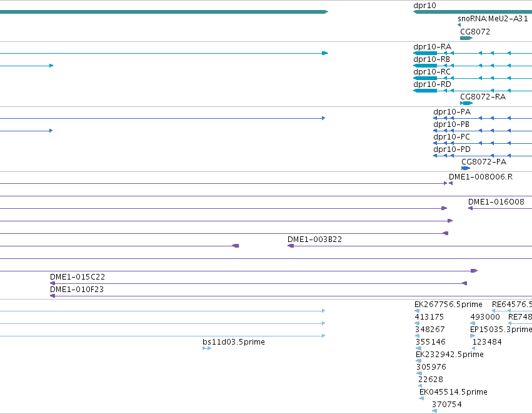
Task: Click the dpr10 gene thick bar
Action: [473, 12]
